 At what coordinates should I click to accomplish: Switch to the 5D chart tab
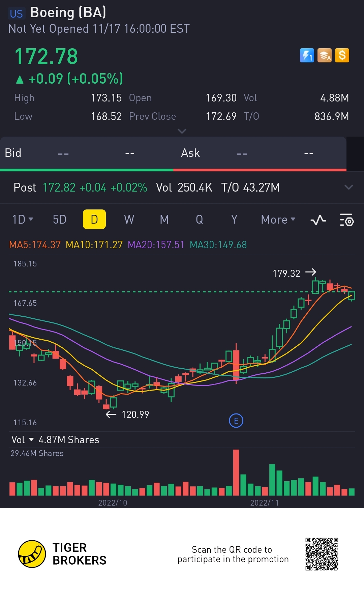pyautogui.click(x=60, y=220)
